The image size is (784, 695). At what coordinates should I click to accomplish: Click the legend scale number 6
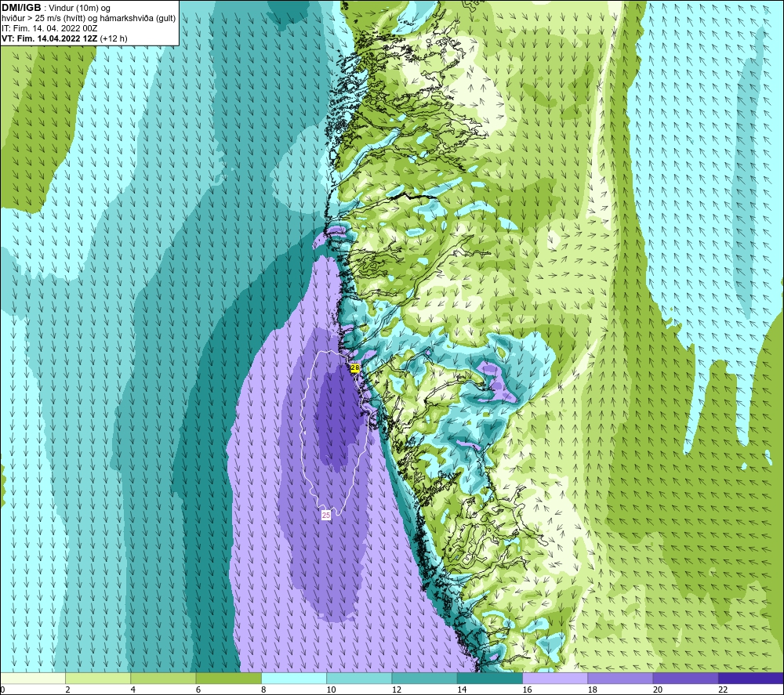198,690
